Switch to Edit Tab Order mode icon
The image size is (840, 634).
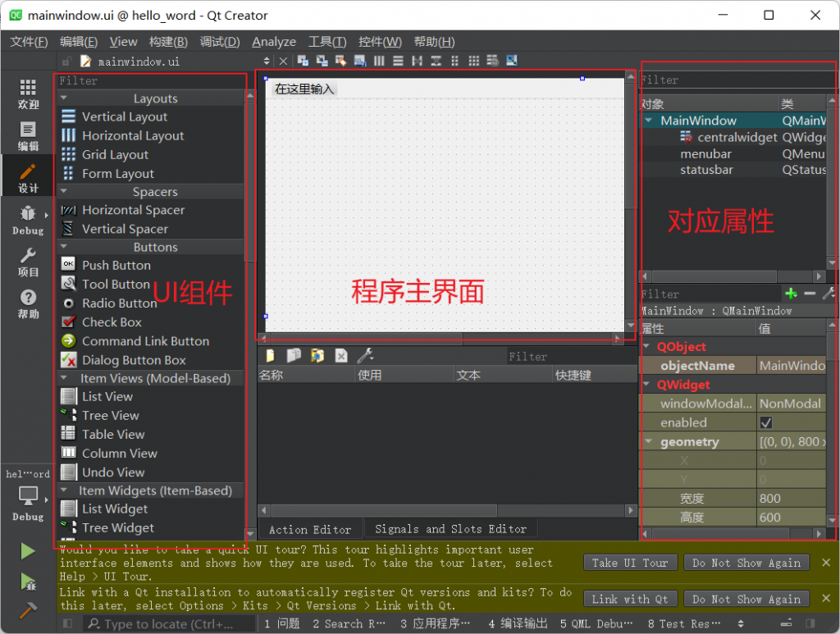[x=360, y=61]
